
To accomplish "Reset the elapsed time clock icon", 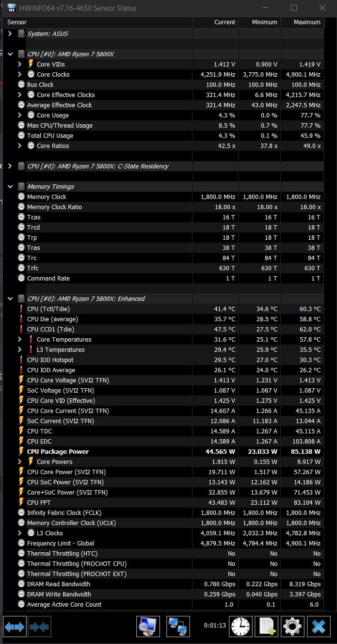I will [241, 627].
